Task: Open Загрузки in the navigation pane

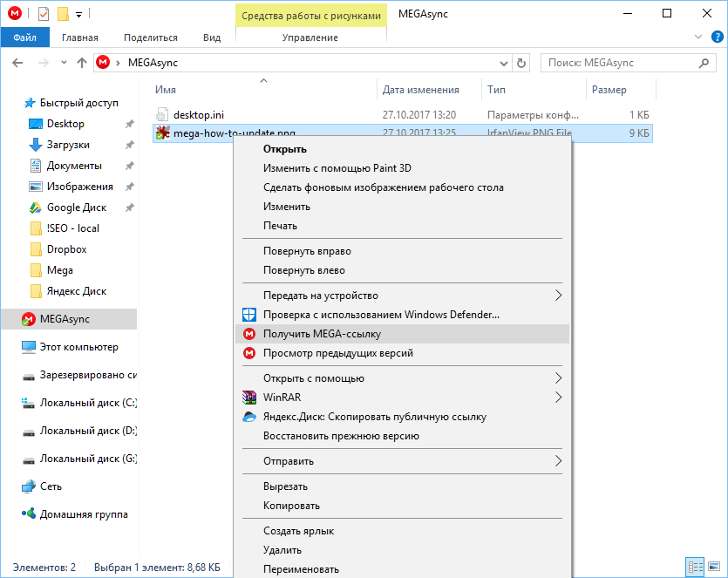Action: 68,145
